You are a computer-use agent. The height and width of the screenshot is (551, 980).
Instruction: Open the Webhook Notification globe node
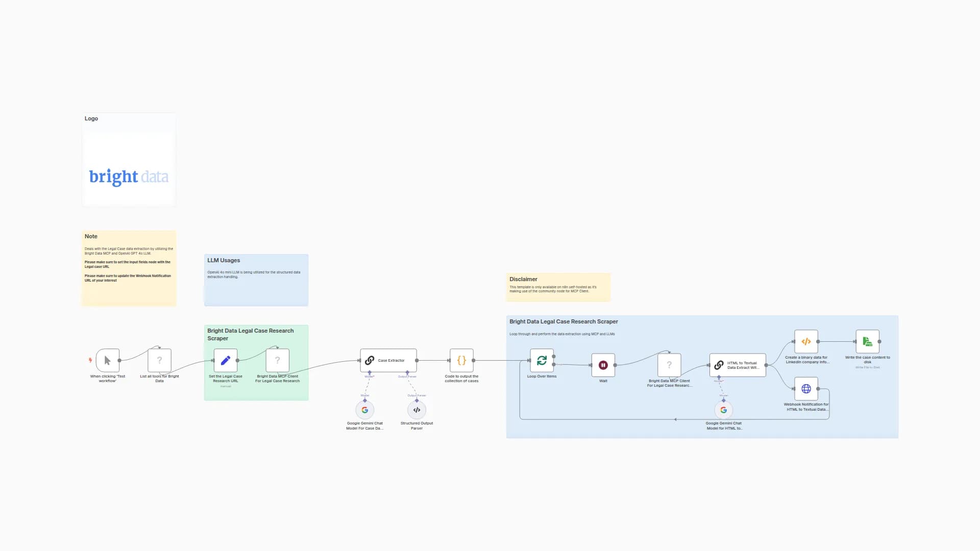tap(806, 389)
